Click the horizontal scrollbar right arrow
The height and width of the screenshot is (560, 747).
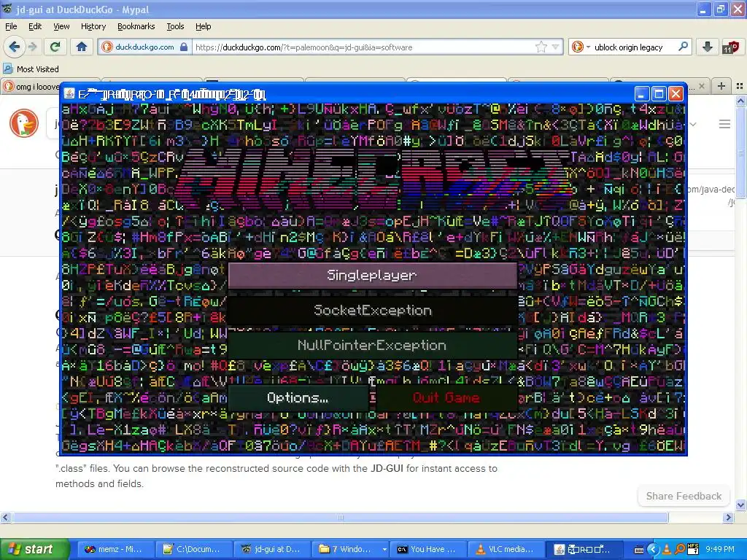pyautogui.click(x=729, y=517)
